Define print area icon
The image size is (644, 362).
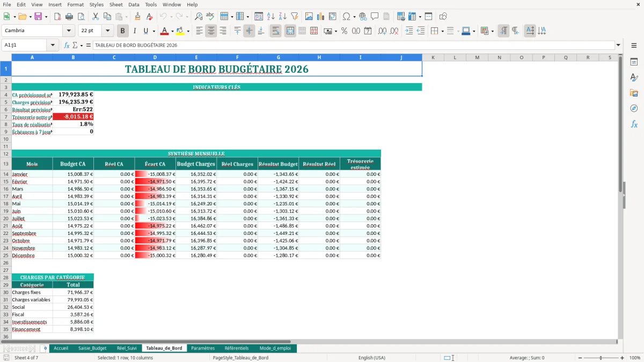[x=401, y=17]
